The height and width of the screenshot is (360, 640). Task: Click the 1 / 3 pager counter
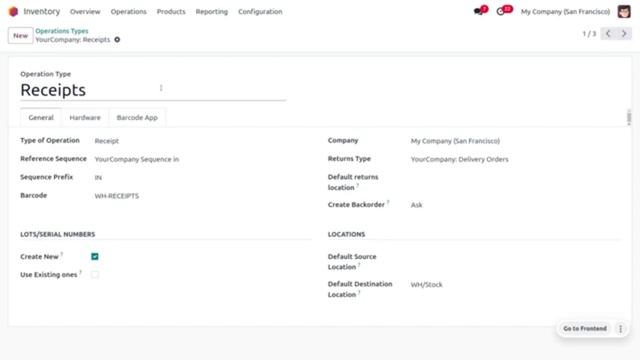[589, 33]
